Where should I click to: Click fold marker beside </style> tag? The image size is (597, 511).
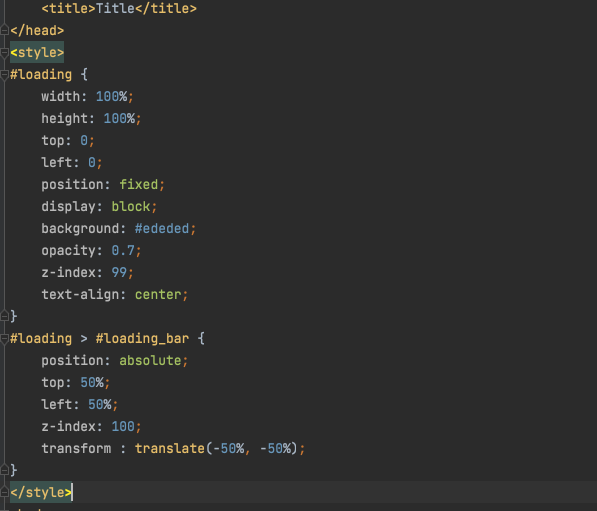tap(4, 492)
